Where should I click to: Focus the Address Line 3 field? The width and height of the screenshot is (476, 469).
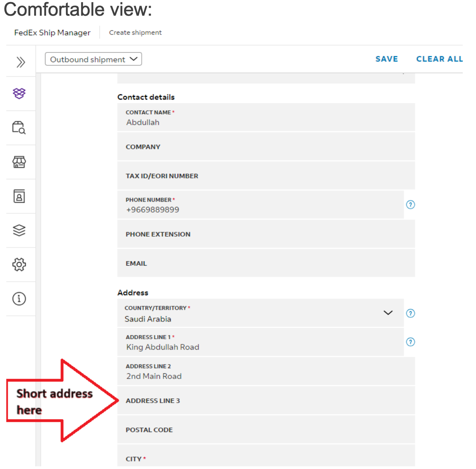click(x=266, y=401)
